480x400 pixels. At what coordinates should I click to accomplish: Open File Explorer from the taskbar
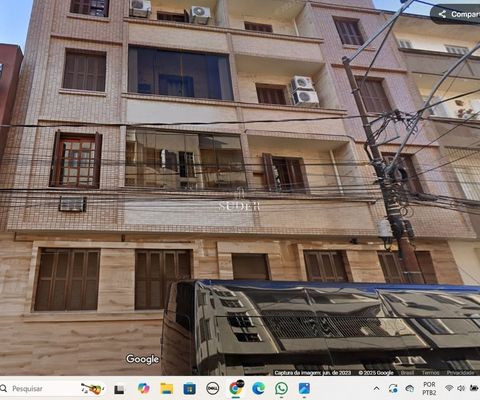pyautogui.click(x=166, y=389)
